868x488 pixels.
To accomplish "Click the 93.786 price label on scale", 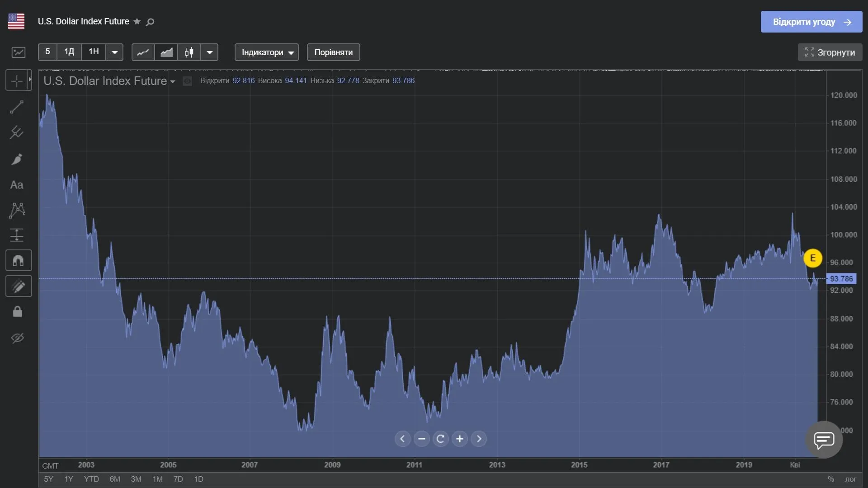I will click(841, 279).
